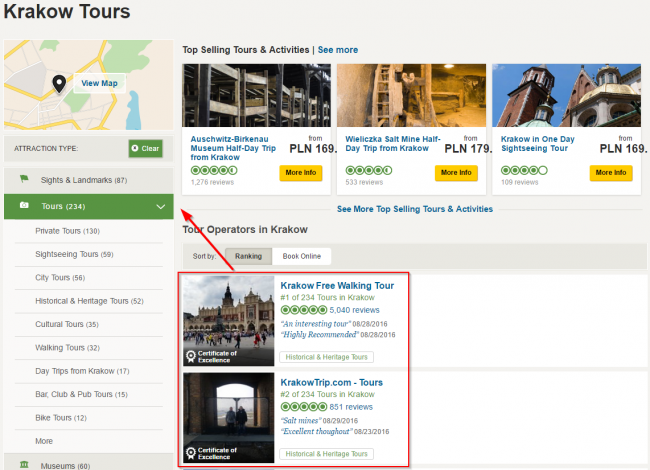Open 851 reviews link
This screenshot has height=470, width=650.
click(x=351, y=407)
